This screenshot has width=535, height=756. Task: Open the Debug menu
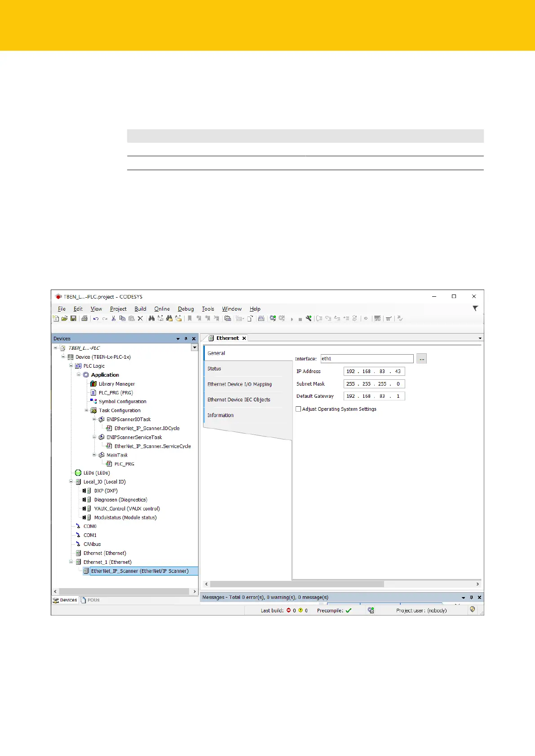tap(186, 309)
